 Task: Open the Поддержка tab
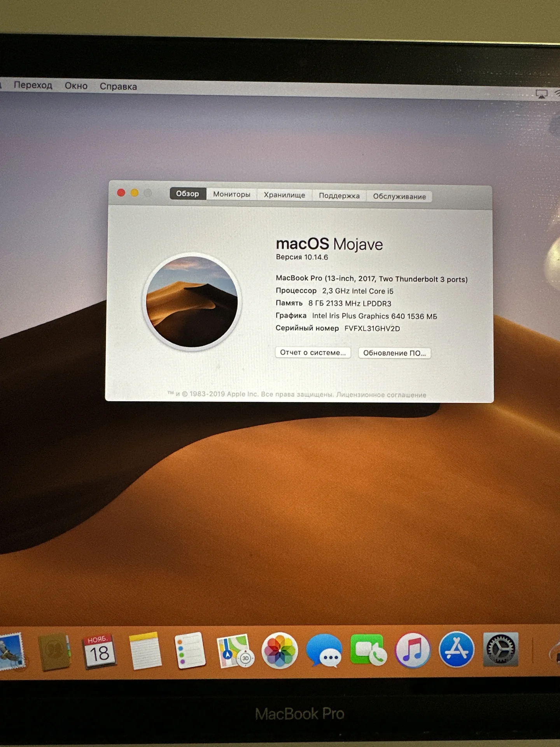[339, 196]
